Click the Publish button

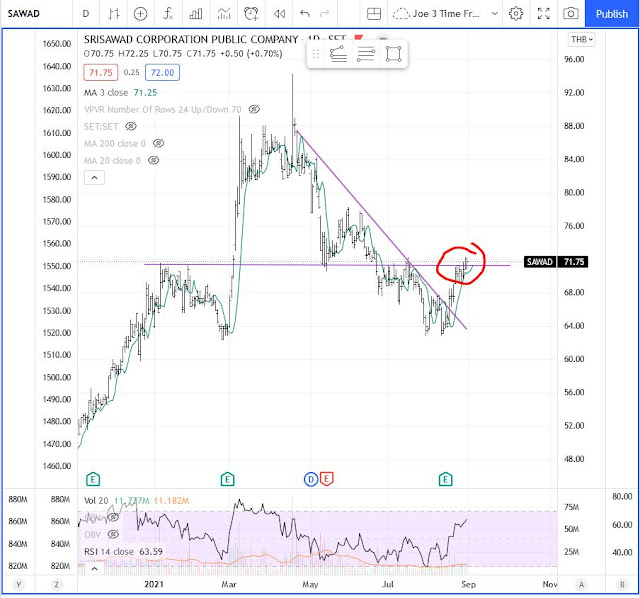[x=611, y=13]
